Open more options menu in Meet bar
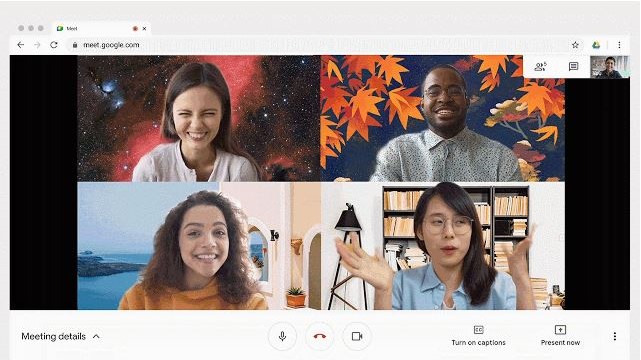Image resolution: width=641 pixels, height=360 pixels. click(x=614, y=336)
